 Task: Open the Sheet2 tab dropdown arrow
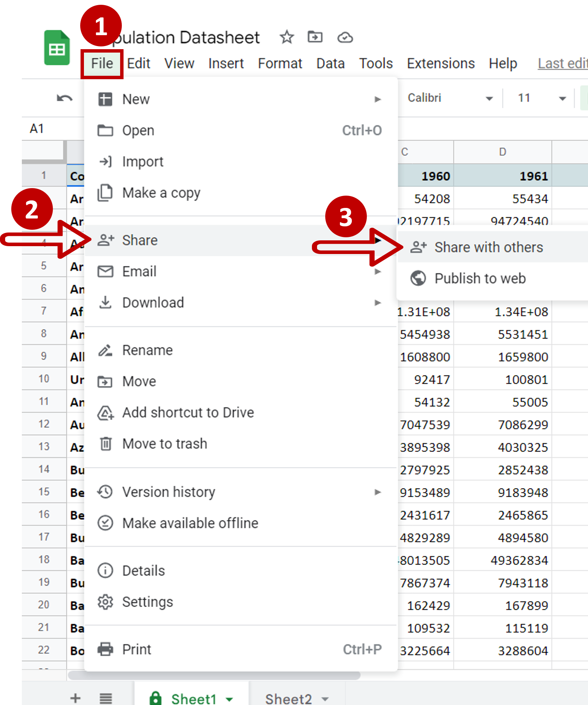pyautogui.click(x=325, y=699)
